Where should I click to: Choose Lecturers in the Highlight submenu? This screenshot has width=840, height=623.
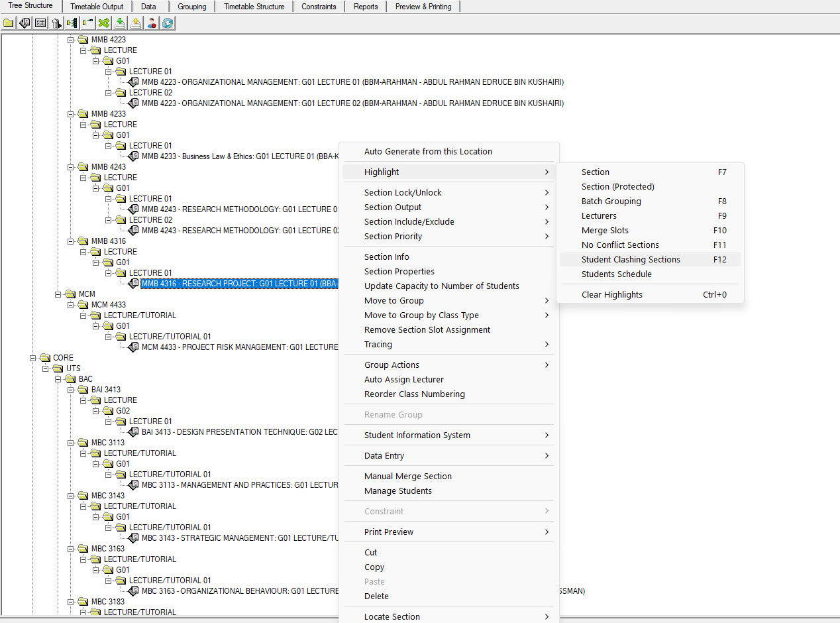(x=650, y=216)
